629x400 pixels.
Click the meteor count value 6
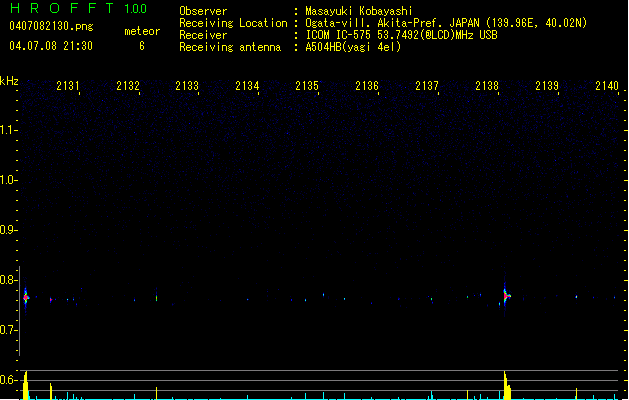coord(142,46)
